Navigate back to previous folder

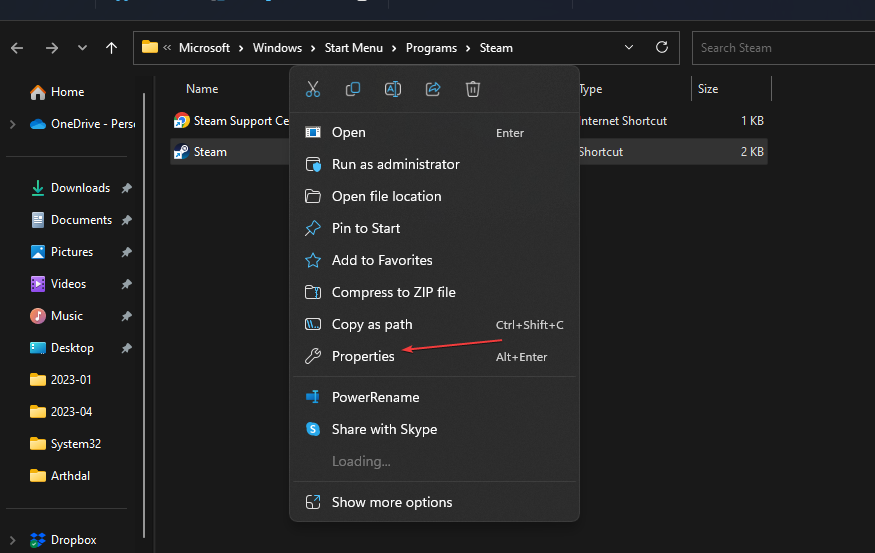[18, 48]
